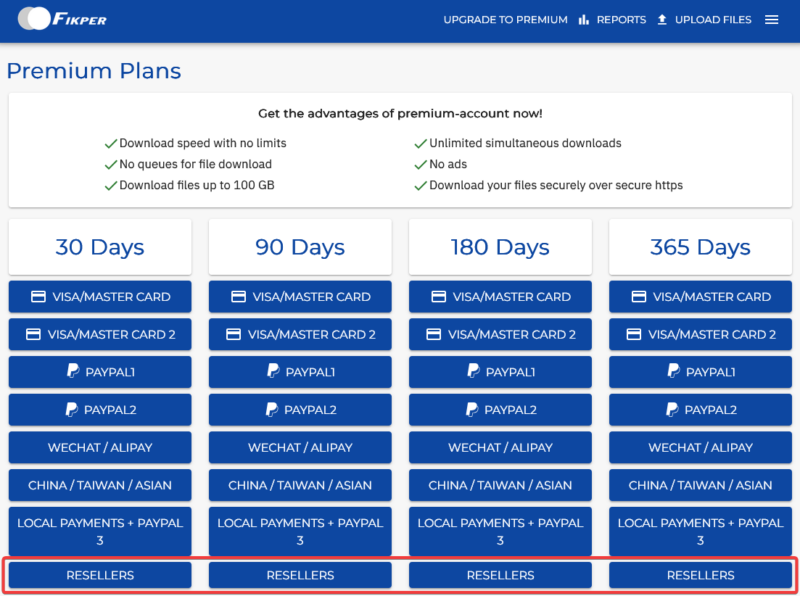Viewport: 800px width, 596px height.
Task: Click the Premium Plans heading
Action: (94, 71)
